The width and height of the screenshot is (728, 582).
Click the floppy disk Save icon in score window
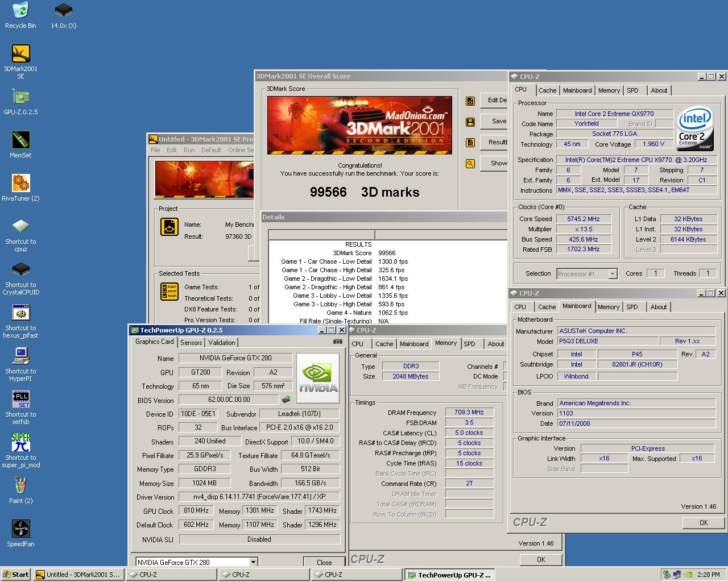point(470,122)
